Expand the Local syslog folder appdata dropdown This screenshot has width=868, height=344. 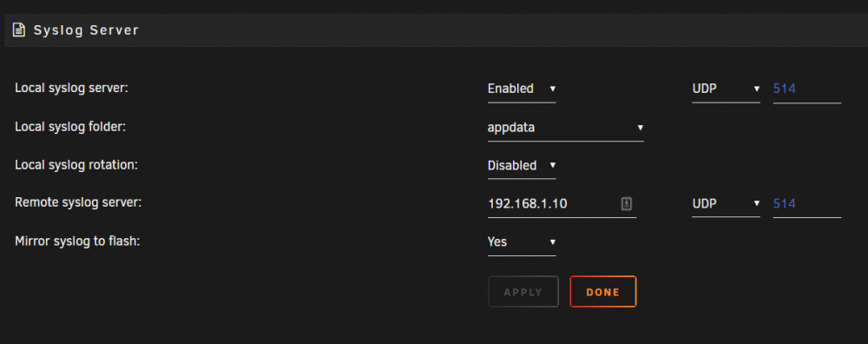click(x=565, y=128)
